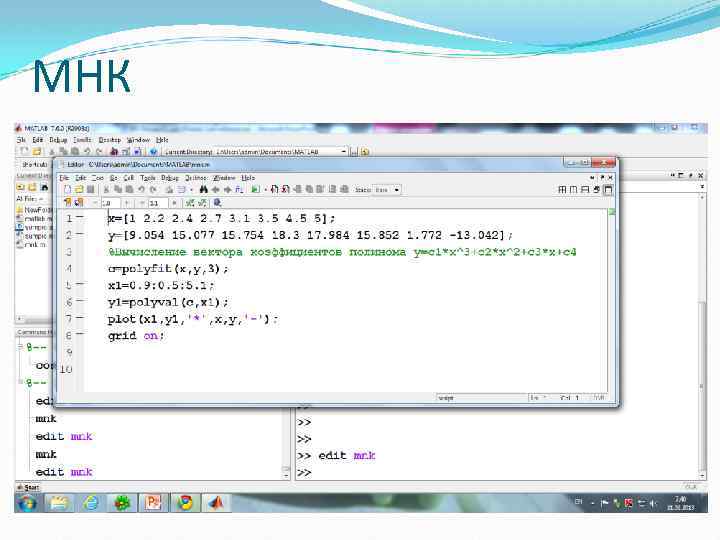Click the volume icon in system tray
This screenshot has height=540, width=720.
(652, 504)
